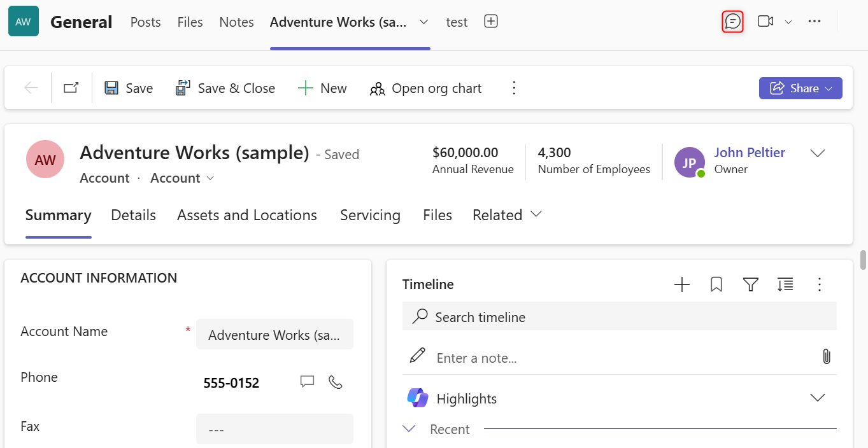Click the timeline bookmark icon

pyautogui.click(x=716, y=284)
